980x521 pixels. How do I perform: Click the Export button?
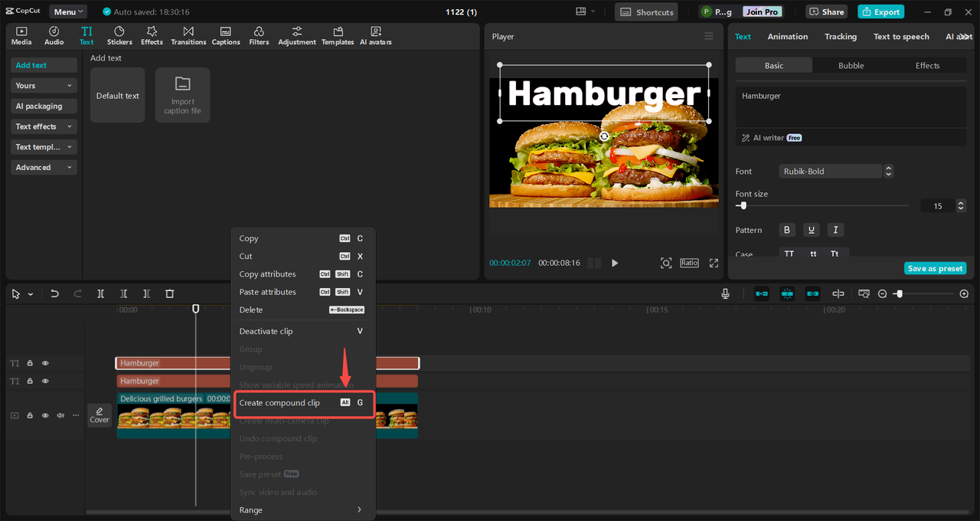(880, 11)
